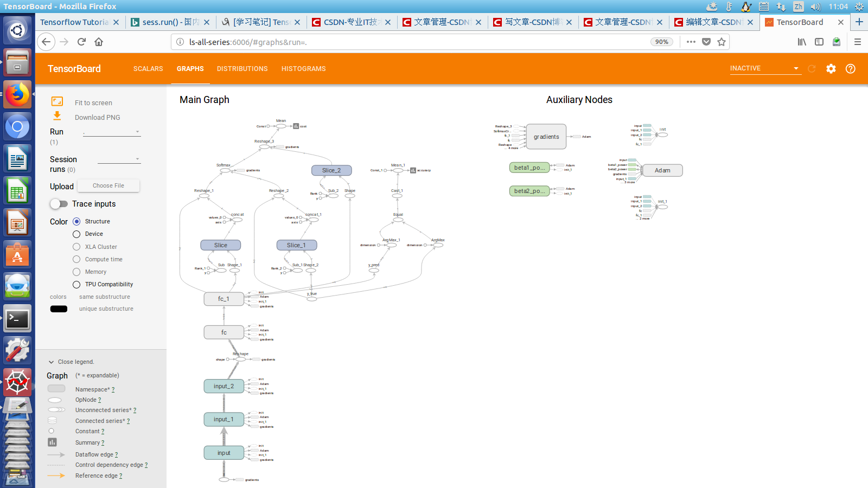Switch to the HISTOGRAMS tab

tap(304, 69)
